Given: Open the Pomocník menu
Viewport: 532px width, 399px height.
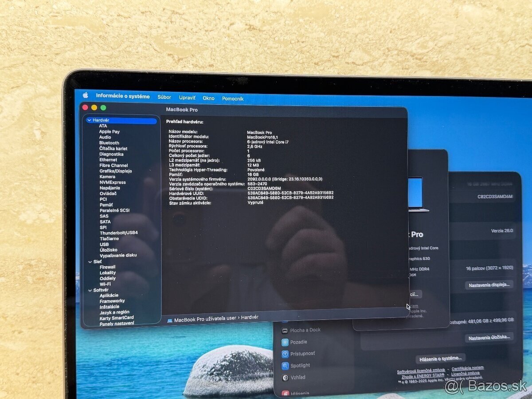Looking at the screenshot, I should [x=234, y=99].
